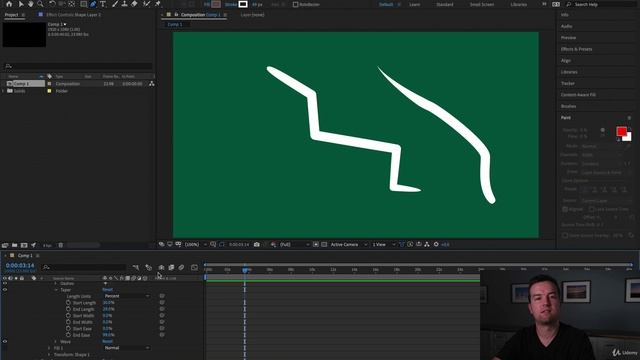Screen dimensions: 640x360
Task: Select the Rotation tool
Action: pyautogui.click(x=52, y=4)
